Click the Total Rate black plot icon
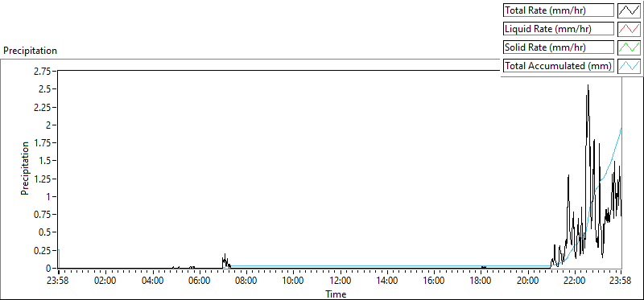644x300 pixels. tap(629, 10)
